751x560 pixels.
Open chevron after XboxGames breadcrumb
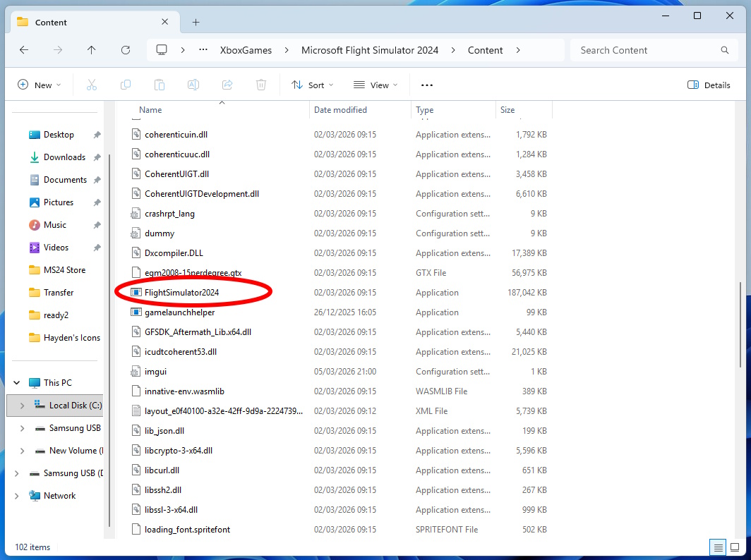[287, 50]
